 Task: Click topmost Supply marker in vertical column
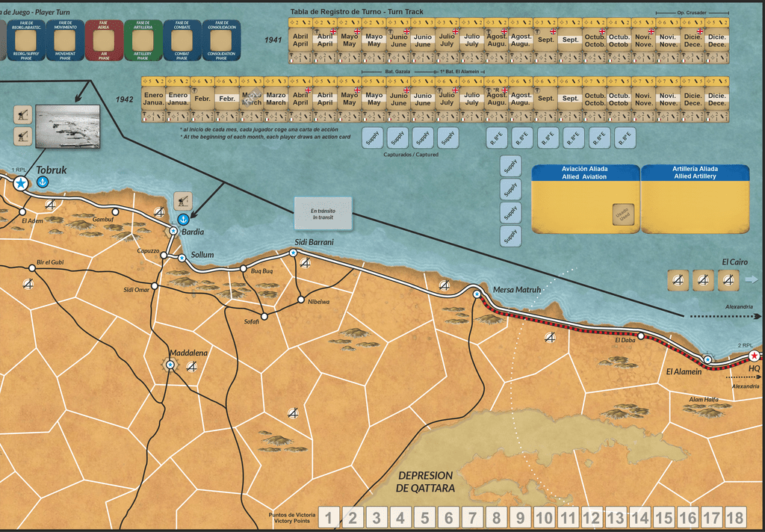511,166
